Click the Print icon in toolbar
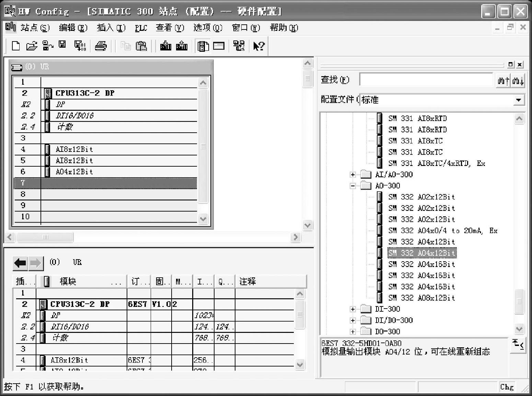This screenshot has height=396, width=532. coord(101,46)
